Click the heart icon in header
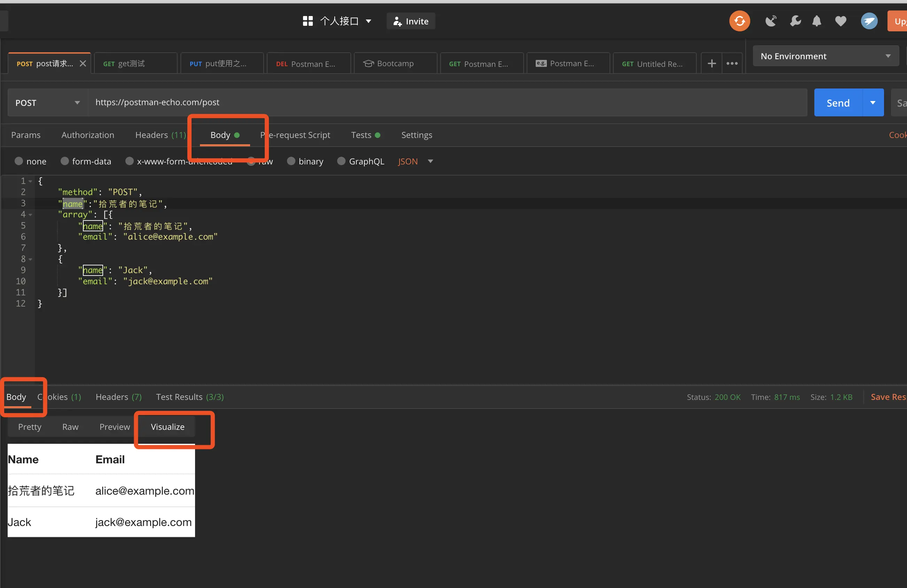Viewport: 907px width, 588px height. (x=840, y=21)
